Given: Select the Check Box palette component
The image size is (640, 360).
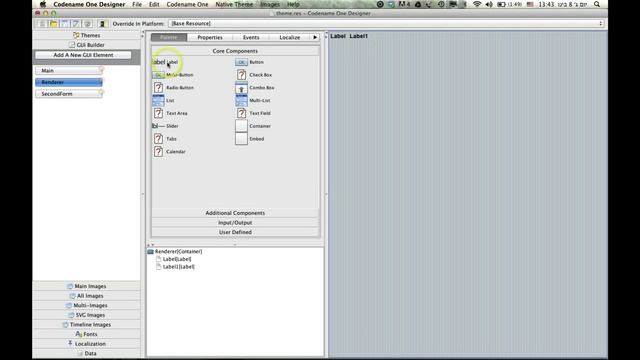Looking at the screenshot, I should point(254,75).
